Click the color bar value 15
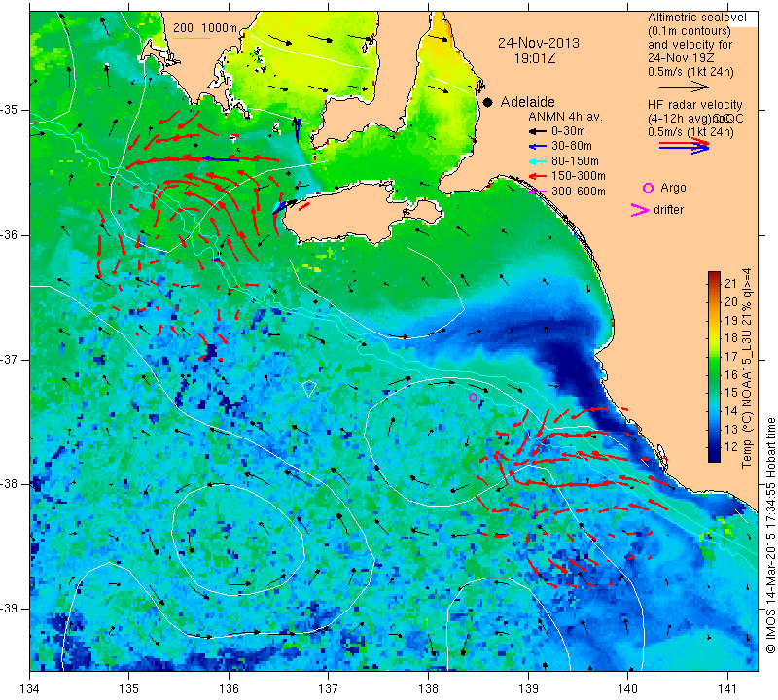 [731, 393]
